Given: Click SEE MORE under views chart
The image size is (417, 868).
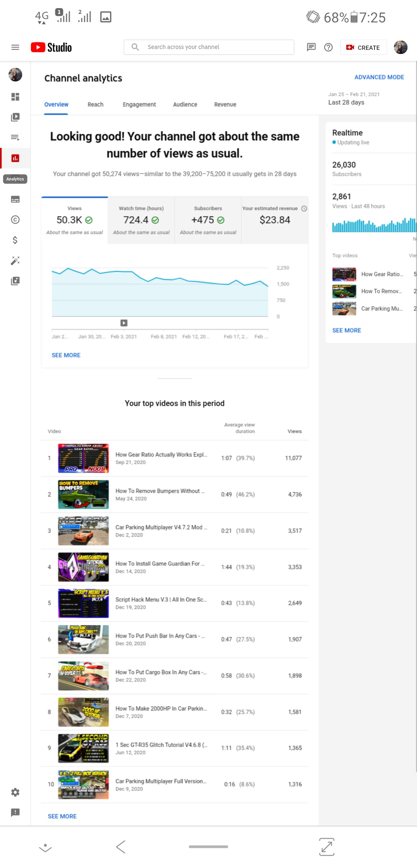Looking at the screenshot, I should pos(66,355).
